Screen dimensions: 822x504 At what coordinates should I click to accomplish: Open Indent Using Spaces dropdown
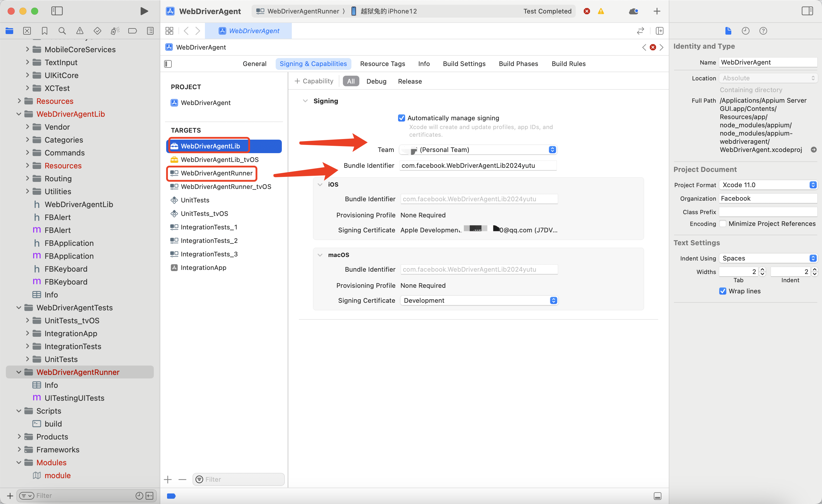[768, 258]
